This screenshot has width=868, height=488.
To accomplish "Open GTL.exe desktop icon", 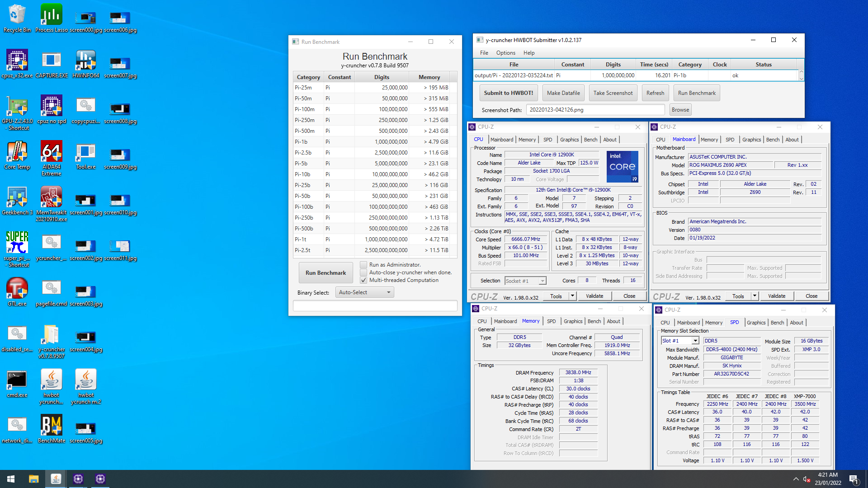I will pyautogui.click(x=17, y=292).
